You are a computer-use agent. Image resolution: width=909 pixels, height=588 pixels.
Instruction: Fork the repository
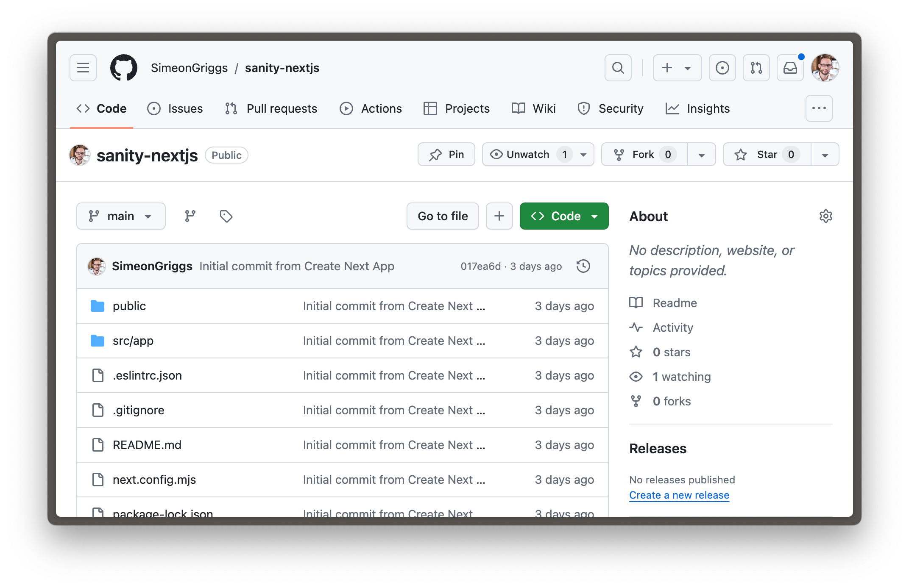pyautogui.click(x=644, y=154)
